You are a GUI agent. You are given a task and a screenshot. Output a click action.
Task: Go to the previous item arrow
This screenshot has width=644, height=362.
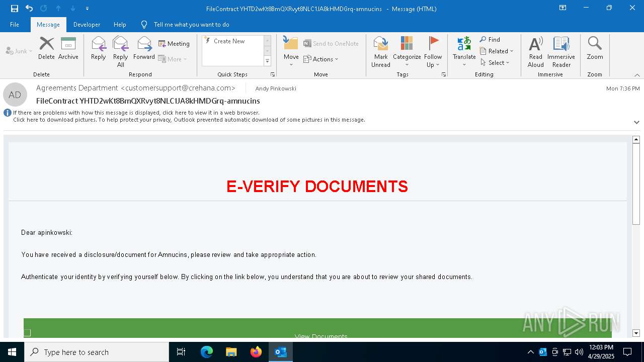tap(58, 9)
